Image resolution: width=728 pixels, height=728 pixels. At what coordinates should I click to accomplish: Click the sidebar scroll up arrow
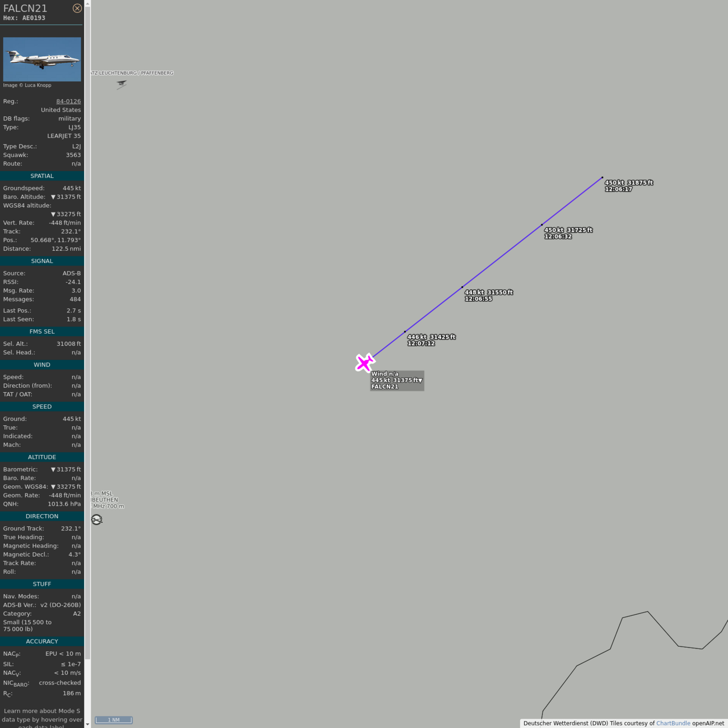coord(87,4)
